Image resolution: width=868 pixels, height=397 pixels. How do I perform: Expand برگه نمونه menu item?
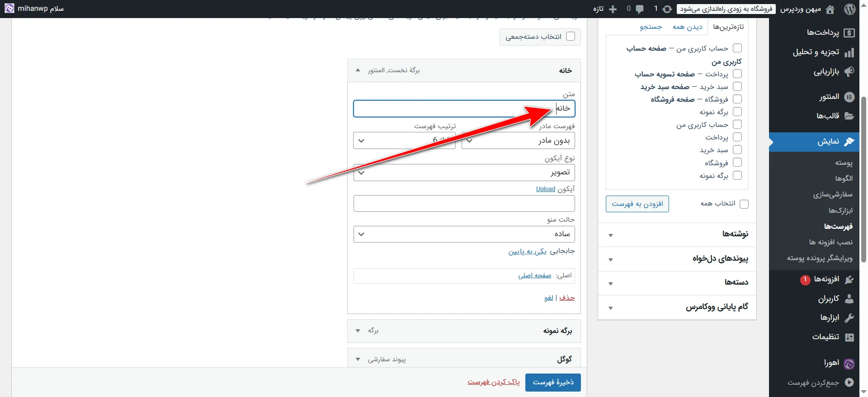click(x=358, y=331)
